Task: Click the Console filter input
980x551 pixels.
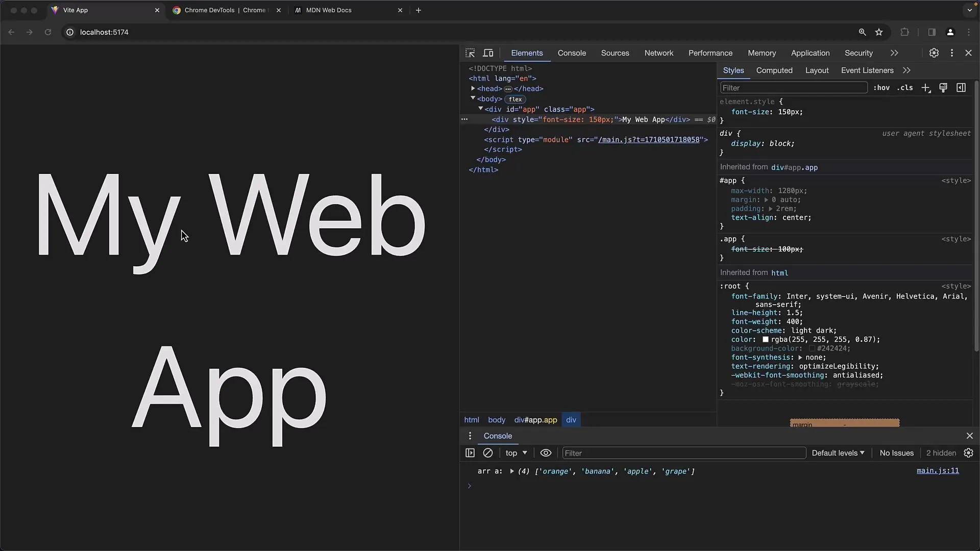Action: [684, 453]
